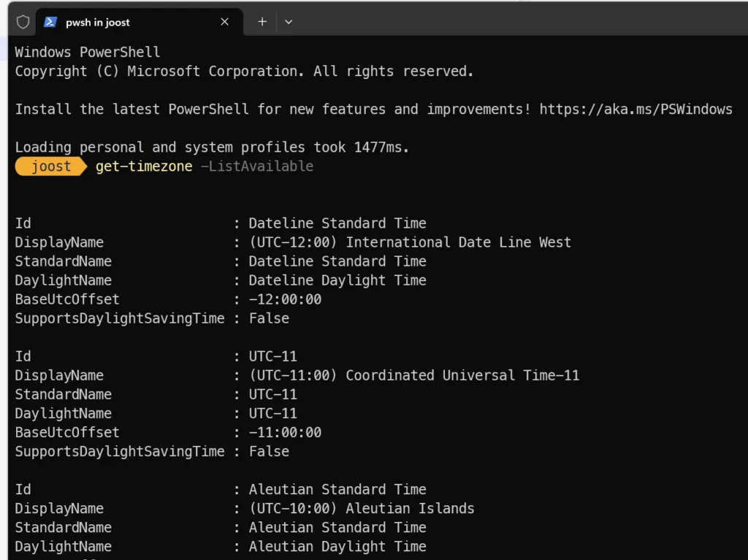Click the Microsoft Corporation copyright line
Image resolution: width=748 pixels, height=560 pixels.
244,72
